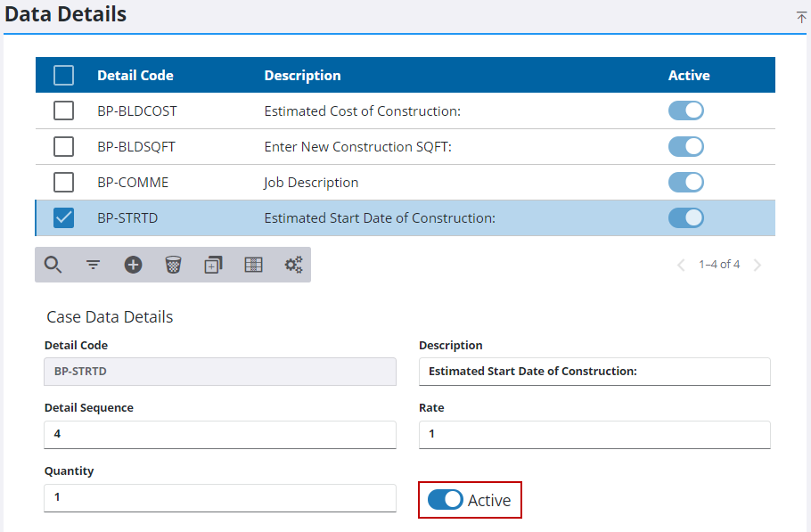This screenshot has height=532, width=811.
Task: Click the Description input field
Action: click(x=594, y=372)
